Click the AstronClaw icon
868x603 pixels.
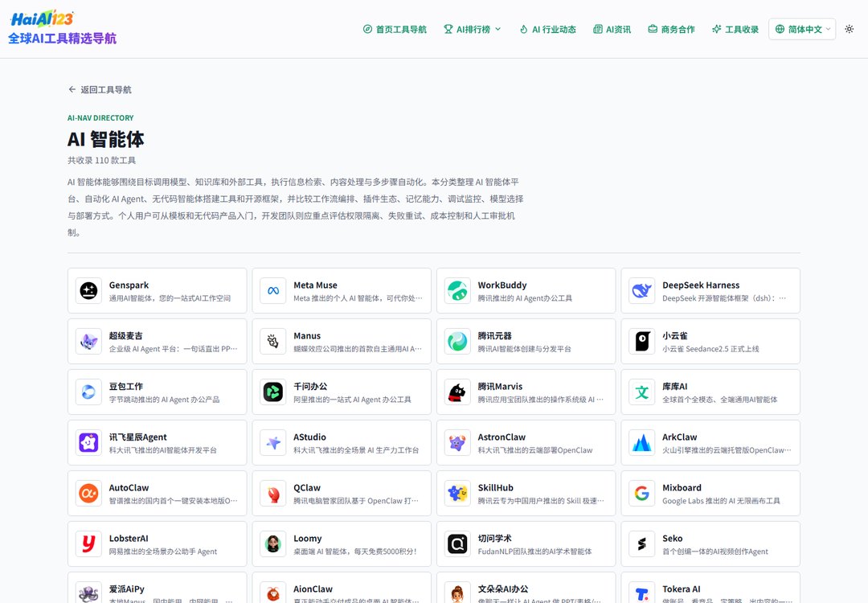pos(457,443)
